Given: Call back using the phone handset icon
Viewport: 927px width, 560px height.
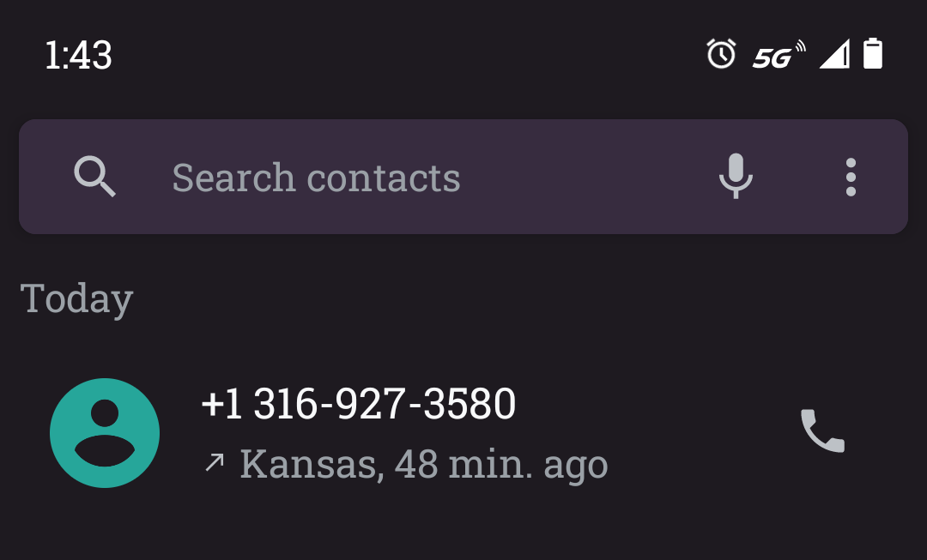Looking at the screenshot, I should tap(822, 431).
